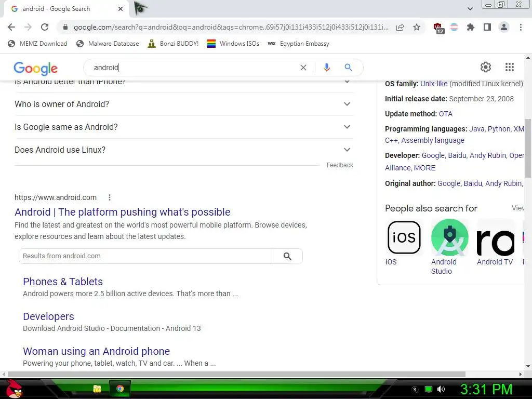This screenshot has width=532, height=399.
Task: View site information via the lock icon
Action: coord(65,27)
